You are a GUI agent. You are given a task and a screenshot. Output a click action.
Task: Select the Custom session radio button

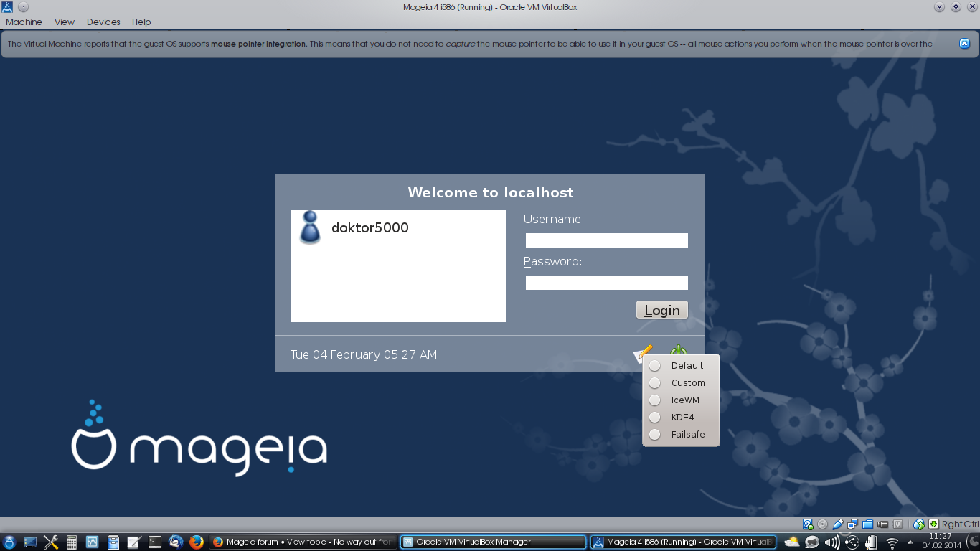pos(655,383)
